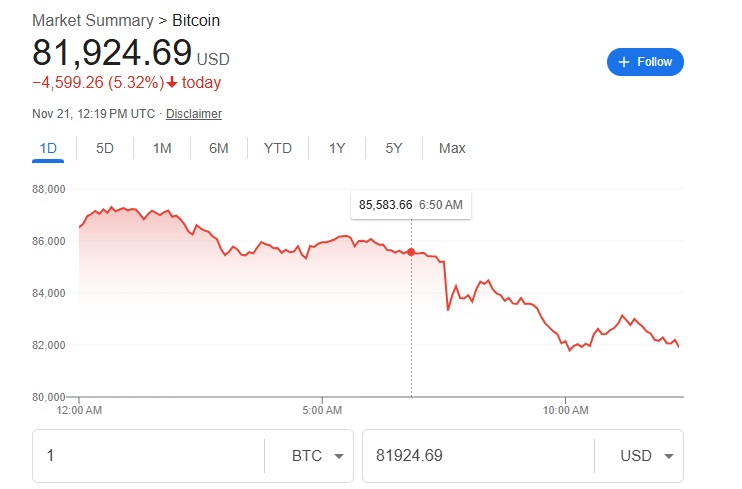The height and width of the screenshot is (489, 742).
Task: Click the red down arrow icon
Action: 172,83
